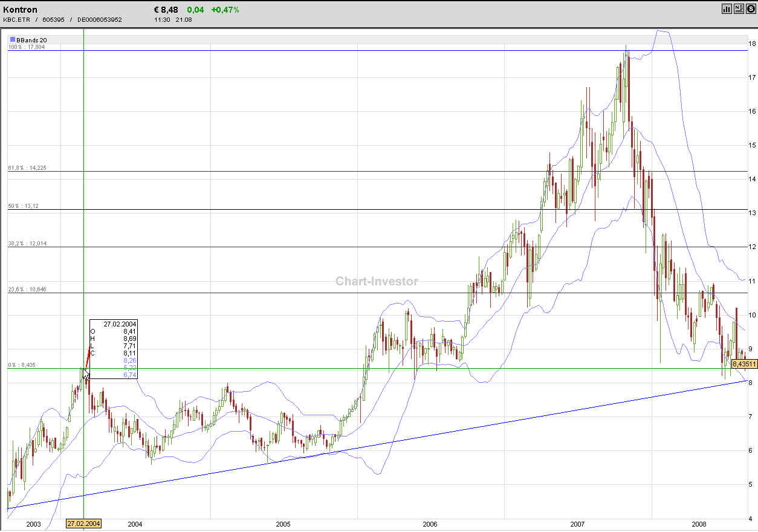
Task: Click the KBC.ETR ticker symbol
Action: coord(15,19)
